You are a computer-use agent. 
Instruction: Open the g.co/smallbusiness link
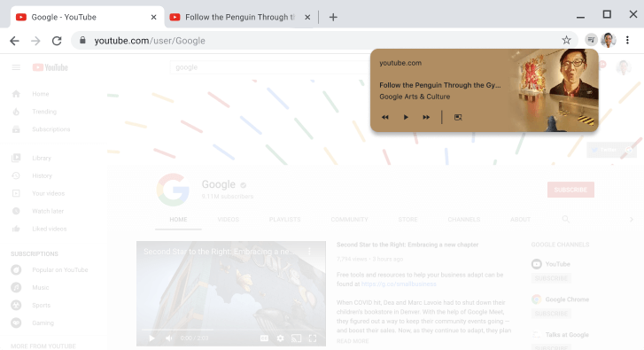click(399, 284)
